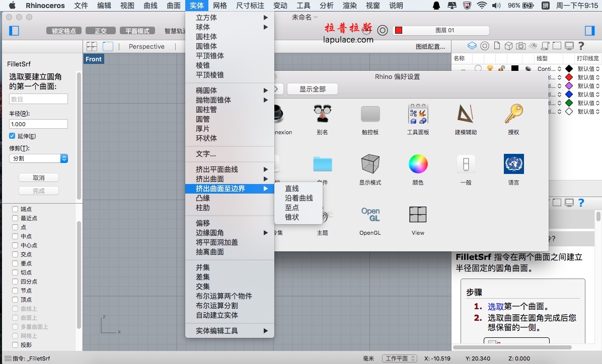Expand the 球体 submenu
Viewport: 602px width, 364px height.
tap(230, 27)
